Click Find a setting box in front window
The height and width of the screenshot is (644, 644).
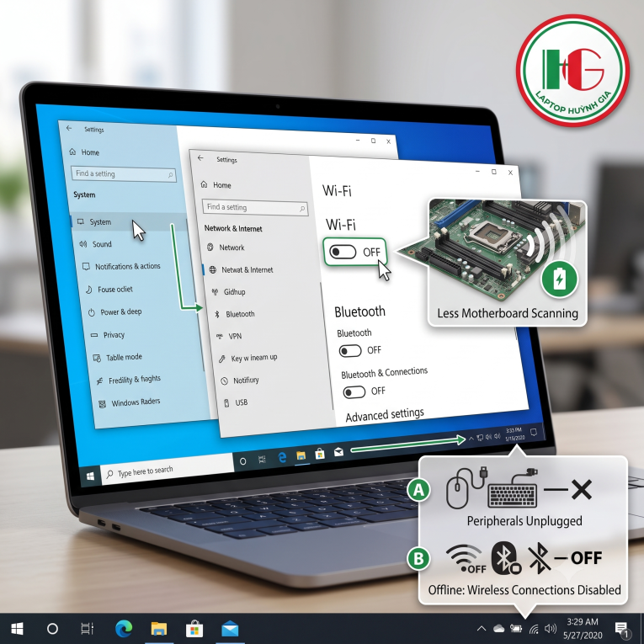[255, 207]
